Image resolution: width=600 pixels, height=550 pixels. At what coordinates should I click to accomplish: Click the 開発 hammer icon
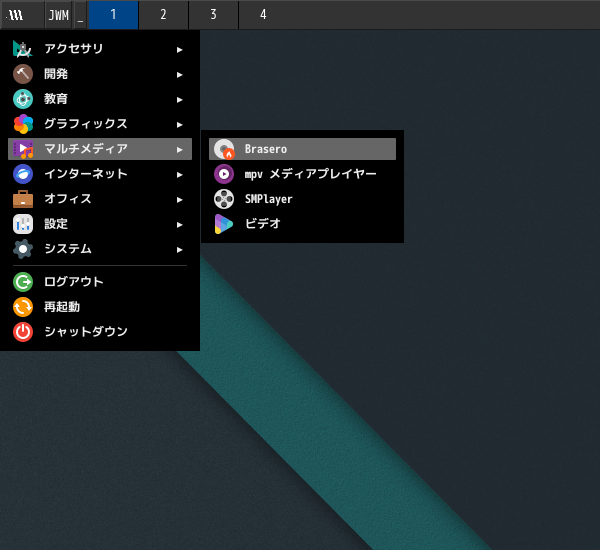[x=23, y=74]
